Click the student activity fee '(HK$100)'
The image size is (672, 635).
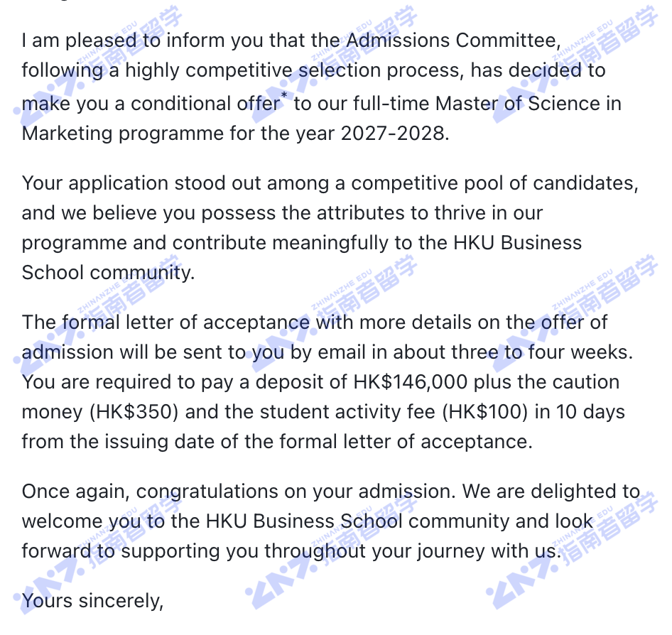point(484,412)
